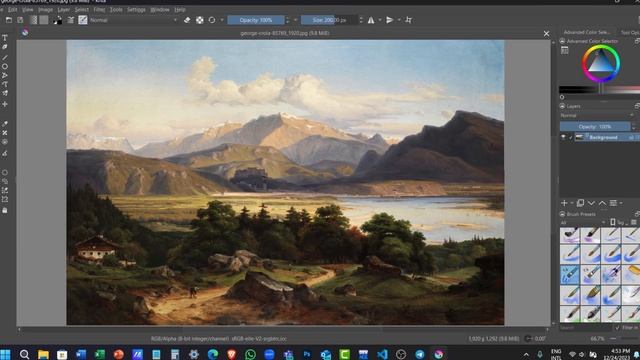The image size is (640, 360).
Task: Open layer properties icon in Layers panel
Action: [613, 203]
